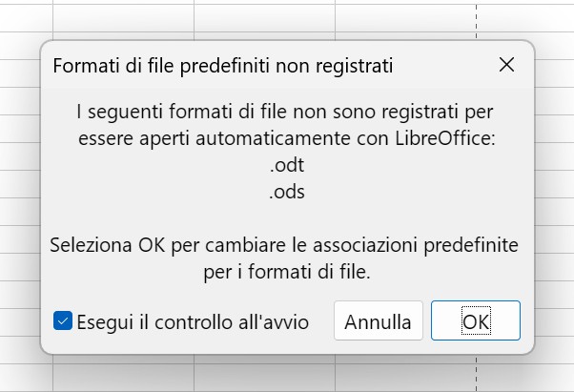Confirm association change with OK
This screenshot has height=392, width=574.
pyautogui.click(x=476, y=320)
